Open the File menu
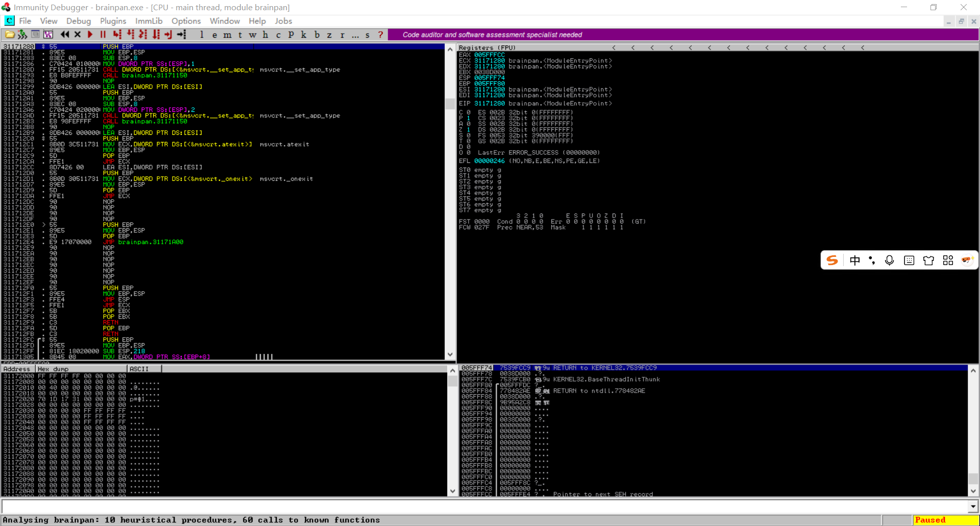The image size is (980, 526). click(x=25, y=21)
